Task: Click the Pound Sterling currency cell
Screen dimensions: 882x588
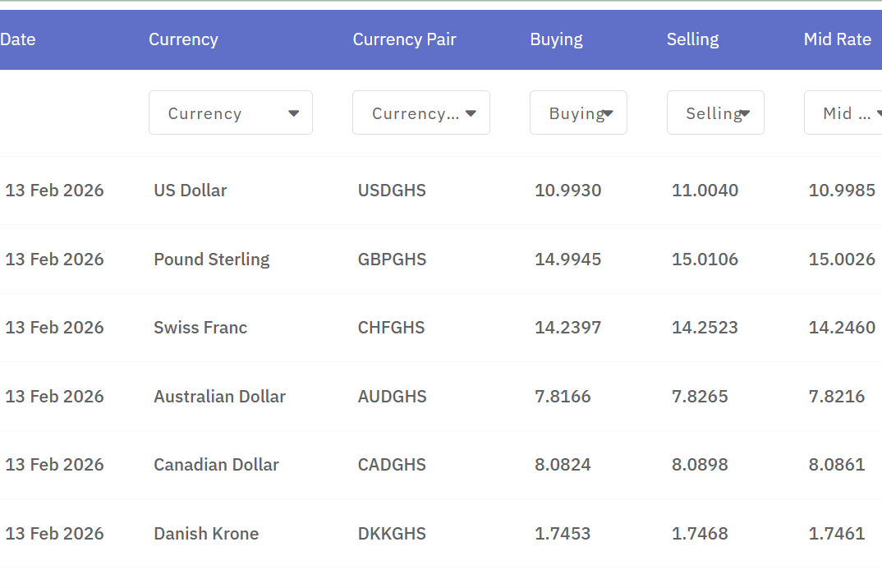Action: [x=211, y=260]
